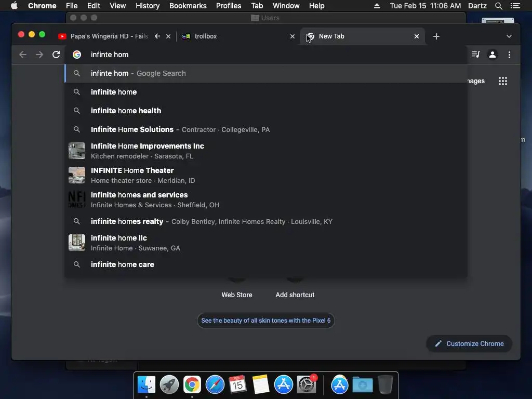The height and width of the screenshot is (399, 532).
Task: Click the Customize Chrome button
Action: 469,344
